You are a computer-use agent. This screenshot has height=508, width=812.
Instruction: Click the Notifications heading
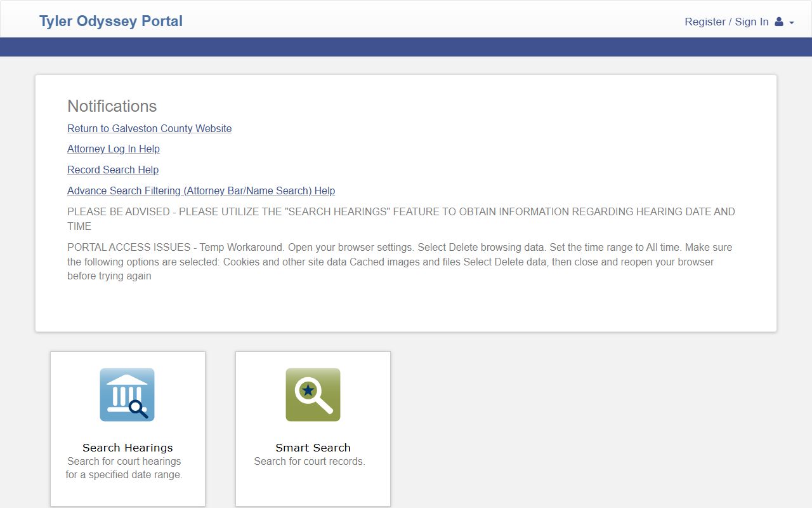click(x=112, y=106)
